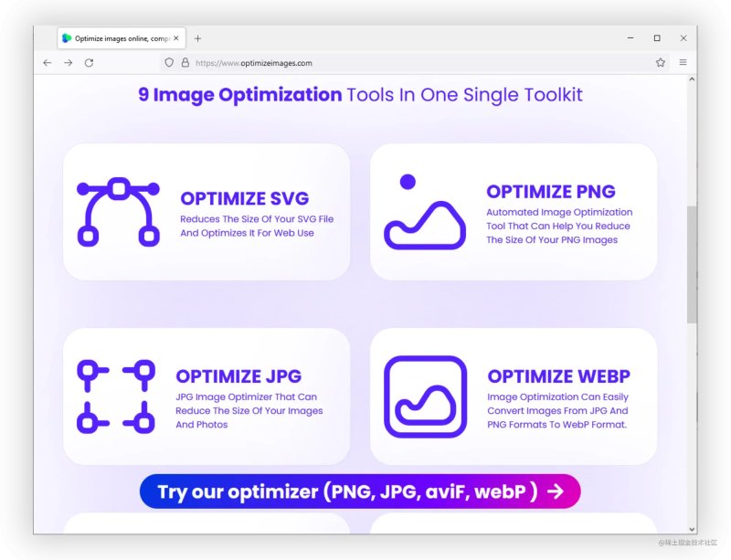Click text 'Automated Image Optimization'
731x560 pixels.
tap(559, 212)
